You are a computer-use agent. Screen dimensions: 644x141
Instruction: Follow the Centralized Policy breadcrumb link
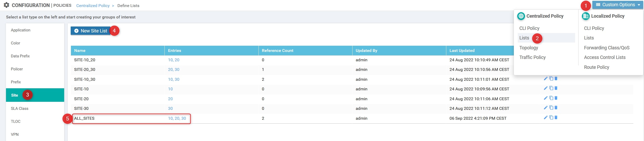[x=93, y=6]
